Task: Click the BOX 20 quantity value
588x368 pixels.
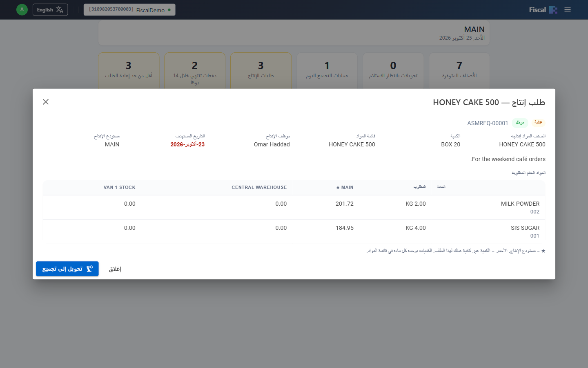Action: tap(451, 144)
